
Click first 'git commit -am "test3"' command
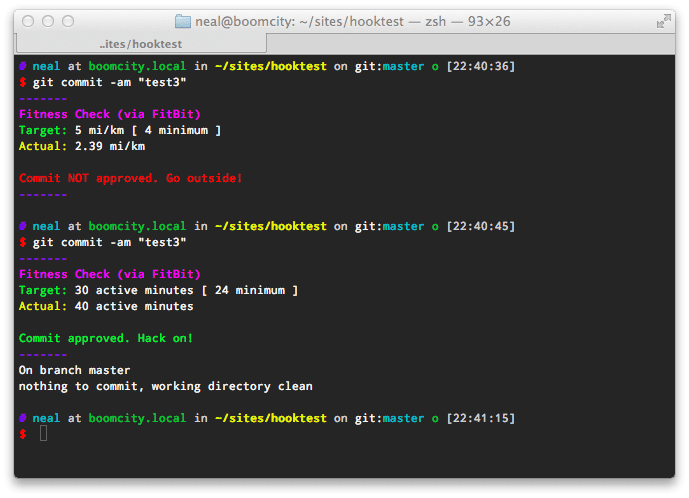point(109,83)
